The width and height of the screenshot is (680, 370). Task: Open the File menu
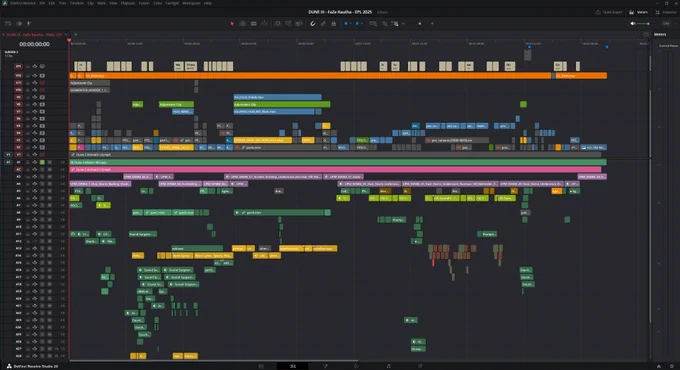click(42, 3)
